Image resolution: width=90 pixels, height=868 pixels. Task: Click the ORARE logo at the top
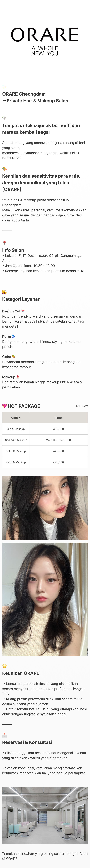45,35
